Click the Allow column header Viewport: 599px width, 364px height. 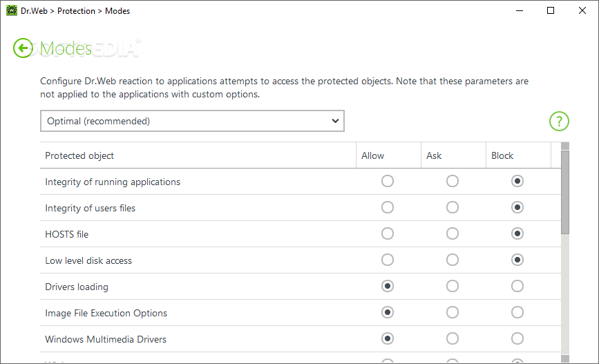coord(388,155)
